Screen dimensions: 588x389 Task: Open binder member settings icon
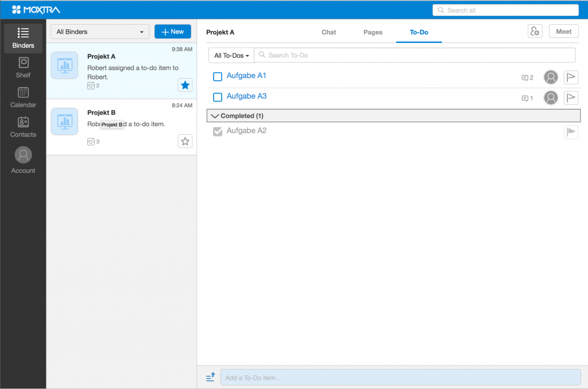[535, 31]
